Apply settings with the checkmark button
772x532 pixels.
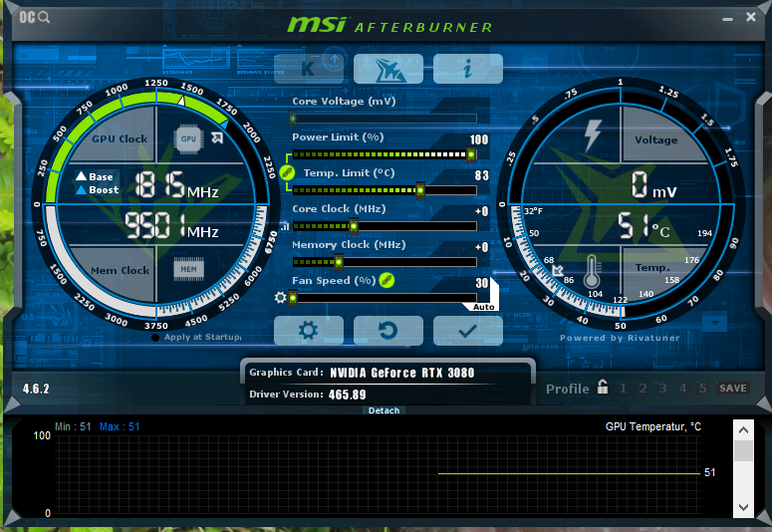coord(468,331)
